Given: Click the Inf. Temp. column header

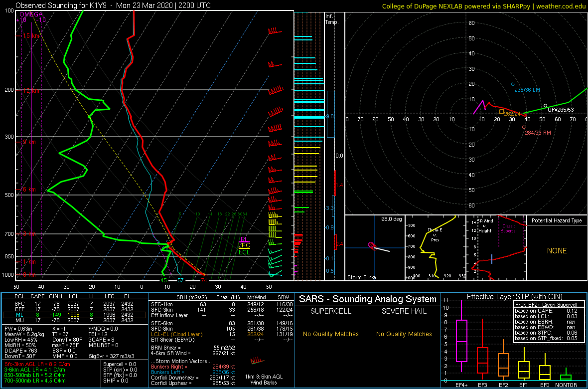Looking at the screenshot, I should click(x=332, y=19).
